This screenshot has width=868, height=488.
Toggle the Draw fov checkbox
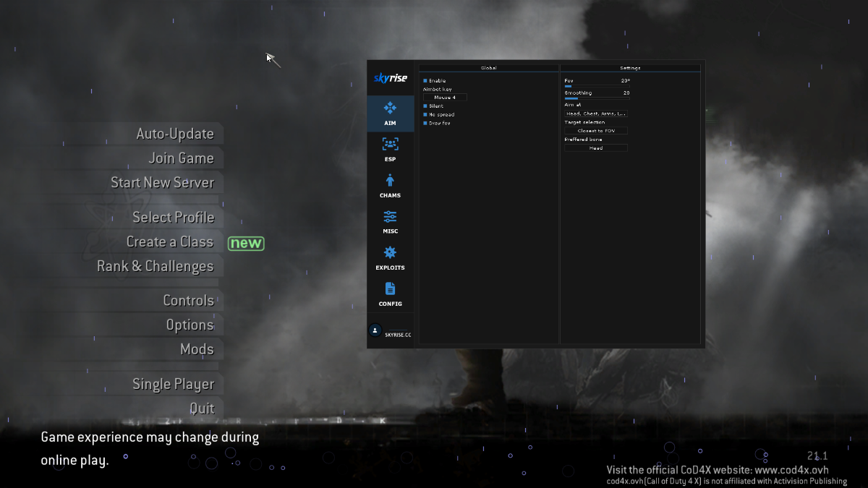[425, 124]
